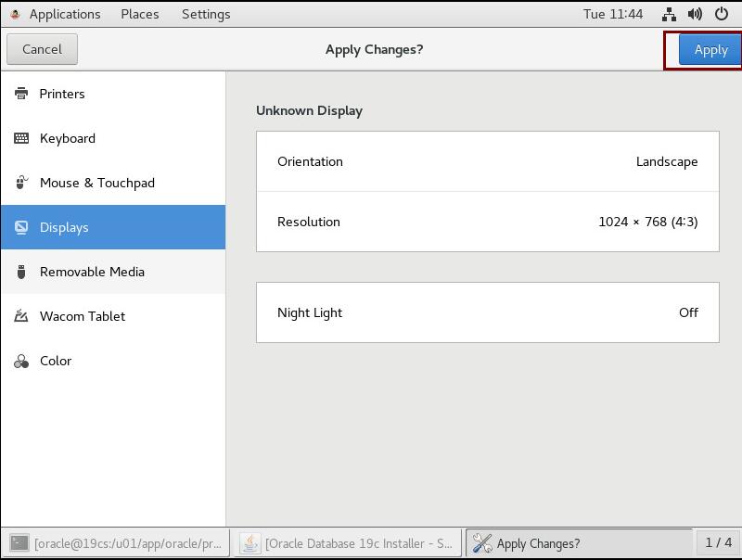The image size is (742, 560).
Task: Open the Places menu
Action: click(139, 14)
